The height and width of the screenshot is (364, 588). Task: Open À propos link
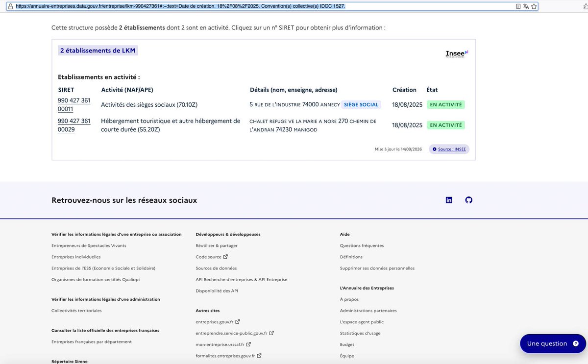coord(349,299)
